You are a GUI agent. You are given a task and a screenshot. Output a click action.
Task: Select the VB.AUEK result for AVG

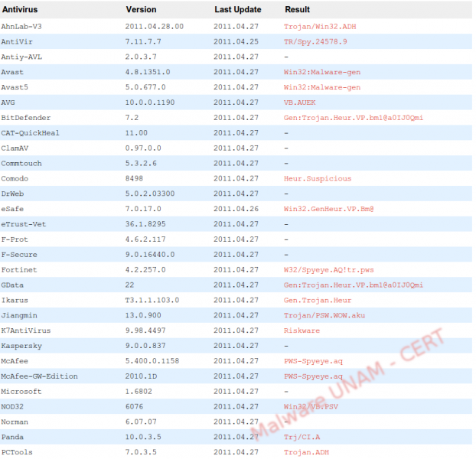tap(300, 103)
